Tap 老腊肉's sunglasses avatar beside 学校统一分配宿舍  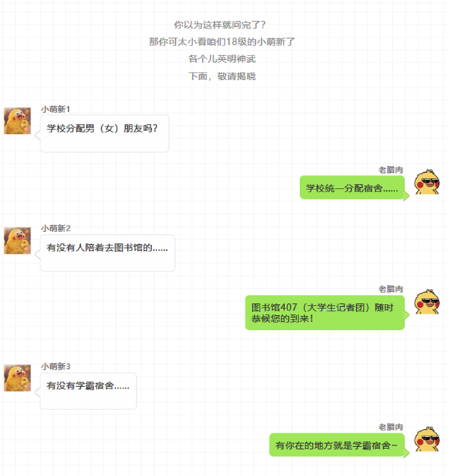pyautogui.click(x=427, y=182)
